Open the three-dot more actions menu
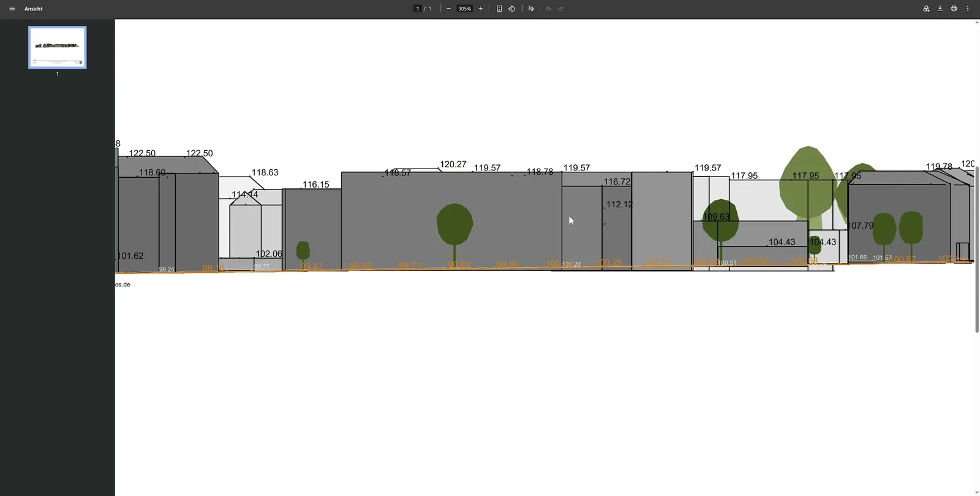The width and height of the screenshot is (980, 496). (968, 9)
